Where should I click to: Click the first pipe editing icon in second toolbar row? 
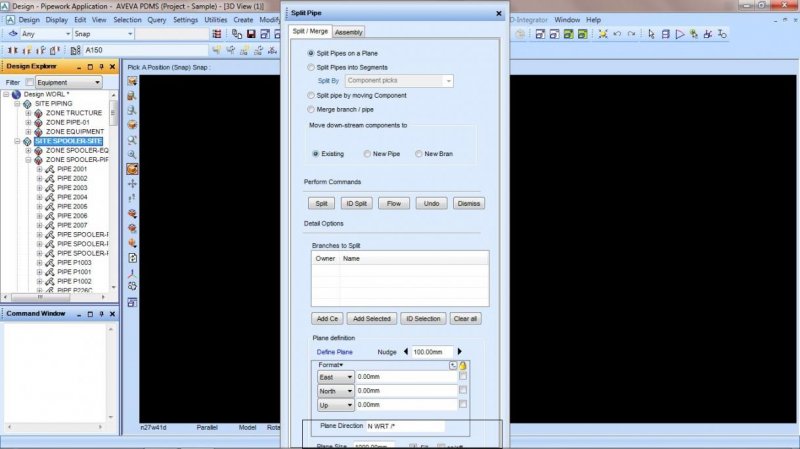point(13,50)
